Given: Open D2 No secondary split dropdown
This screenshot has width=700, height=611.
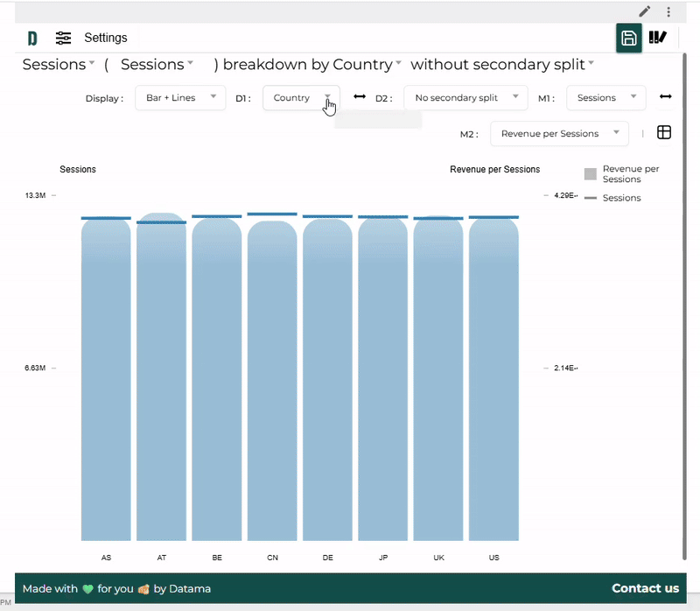Looking at the screenshot, I should pyautogui.click(x=465, y=98).
